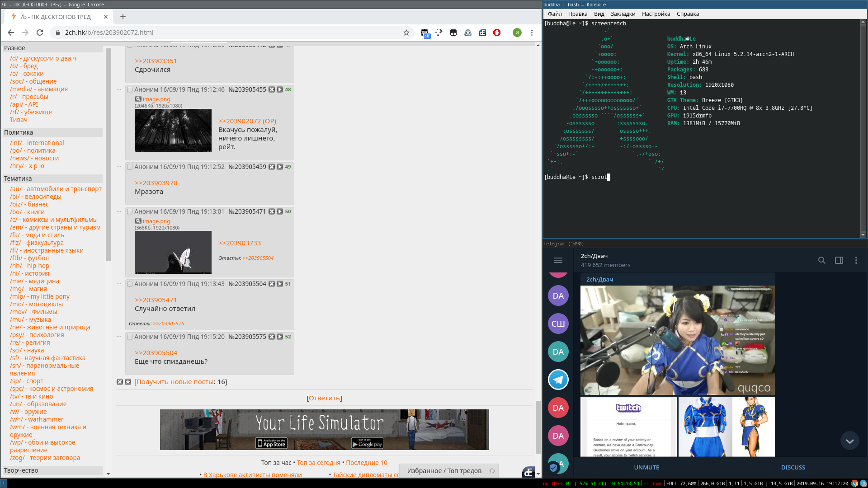Screen dimensions: 868x488
Task: Open 'Топ за сегодня' link
Action: coord(318,463)
